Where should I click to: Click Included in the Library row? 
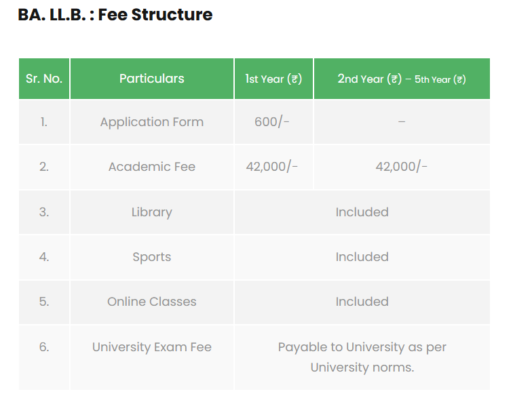[362, 212]
